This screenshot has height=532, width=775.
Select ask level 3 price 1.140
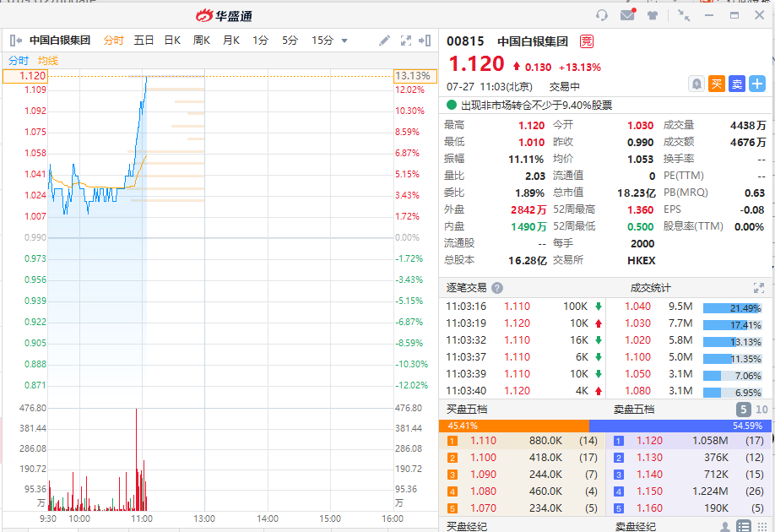(x=649, y=474)
